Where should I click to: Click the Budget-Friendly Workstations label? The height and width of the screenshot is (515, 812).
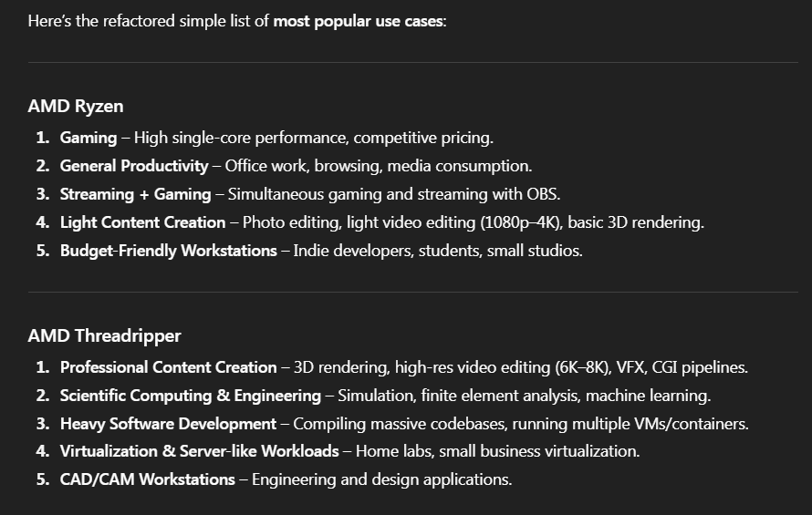(x=168, y=251)
